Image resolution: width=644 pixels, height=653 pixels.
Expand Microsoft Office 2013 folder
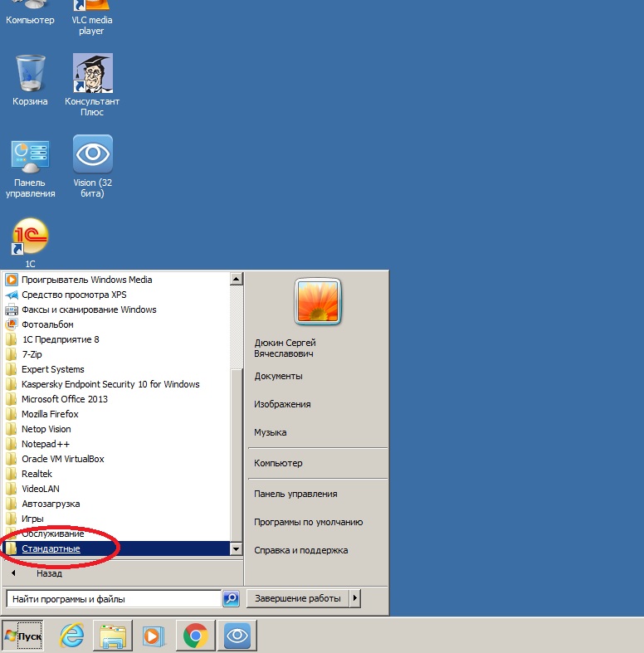point(116,399)
